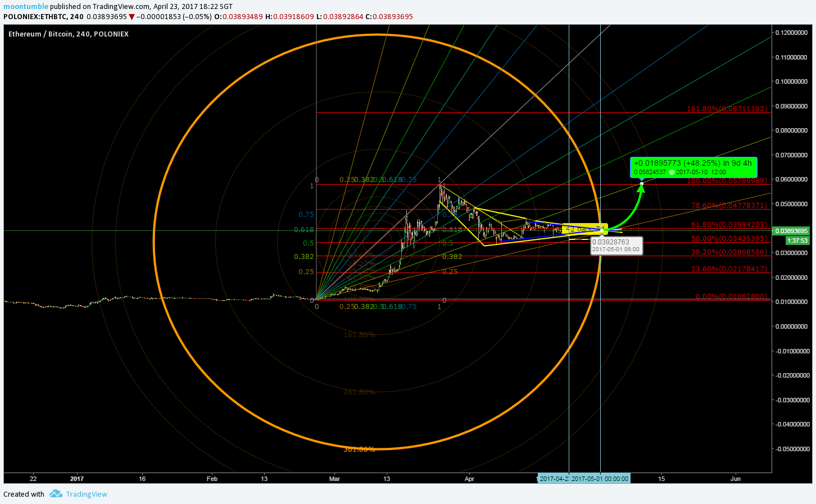Click the 22 date label on time axis
This screenshot has width=816, height=504.
click(x=33, y=479)
